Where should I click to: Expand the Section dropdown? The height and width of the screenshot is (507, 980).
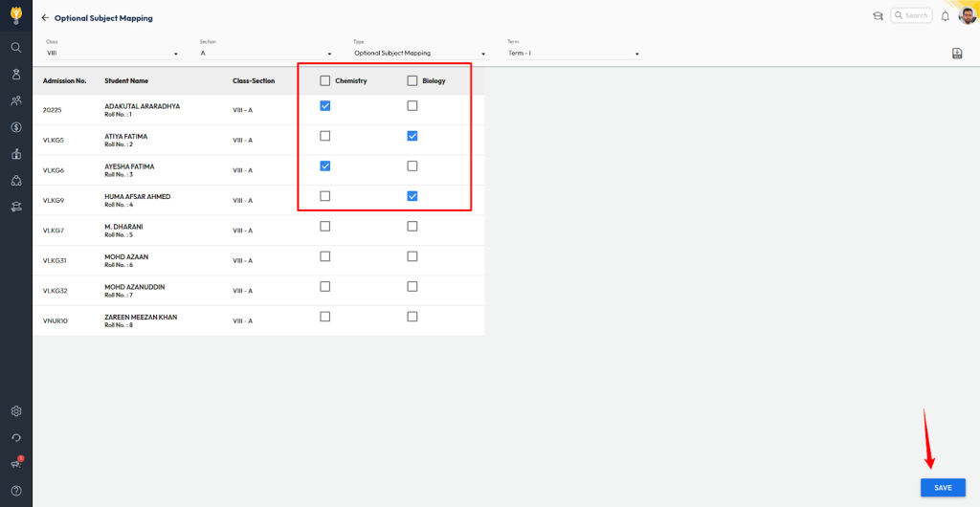point(265,54)
